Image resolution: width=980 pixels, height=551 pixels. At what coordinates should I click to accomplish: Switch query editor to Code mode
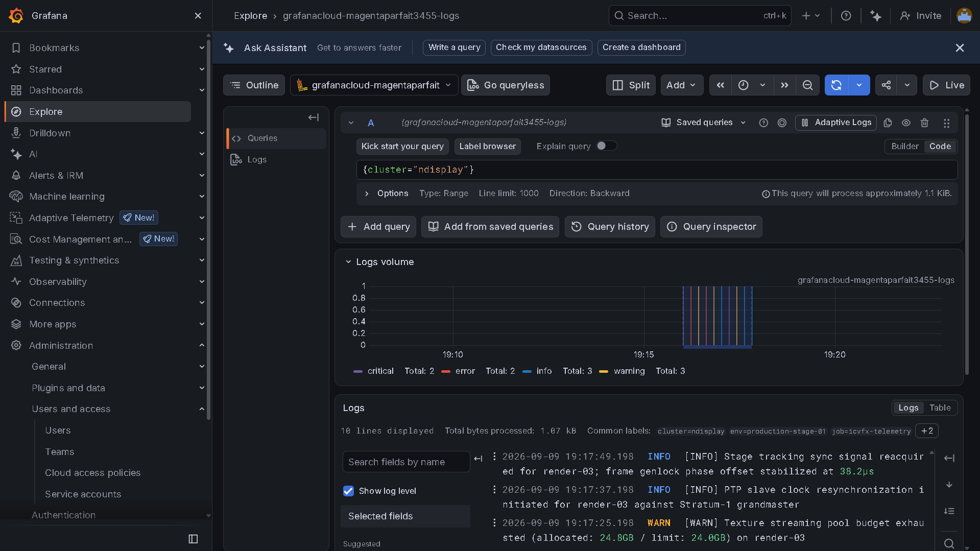tap(940, 146)
